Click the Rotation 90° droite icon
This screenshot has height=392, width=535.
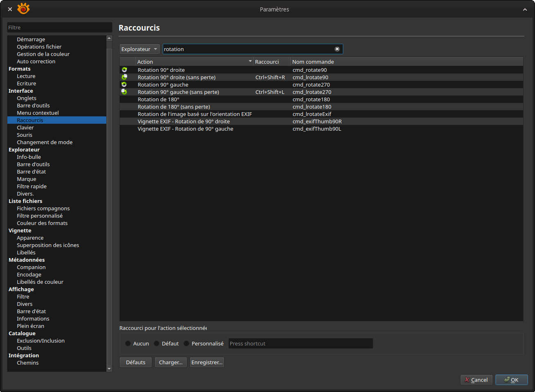click(x=124, y=70)
